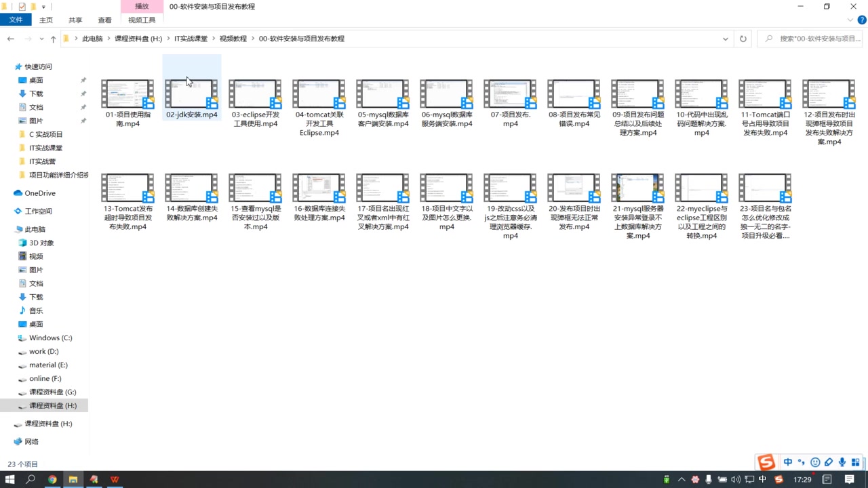Click the New folder icon in quick access toolbar
The image size is (868, 488).
point(33,6)
